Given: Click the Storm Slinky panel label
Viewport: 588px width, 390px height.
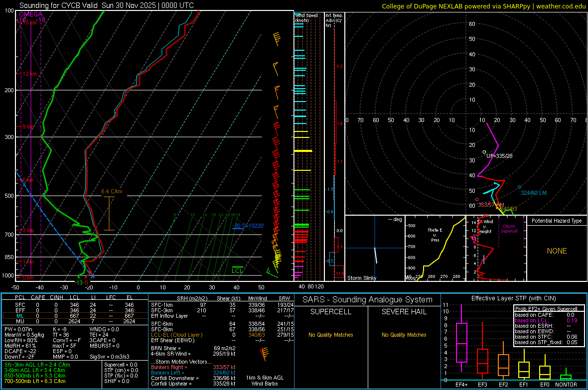Looking at the screenshot, I should [361, 278].
